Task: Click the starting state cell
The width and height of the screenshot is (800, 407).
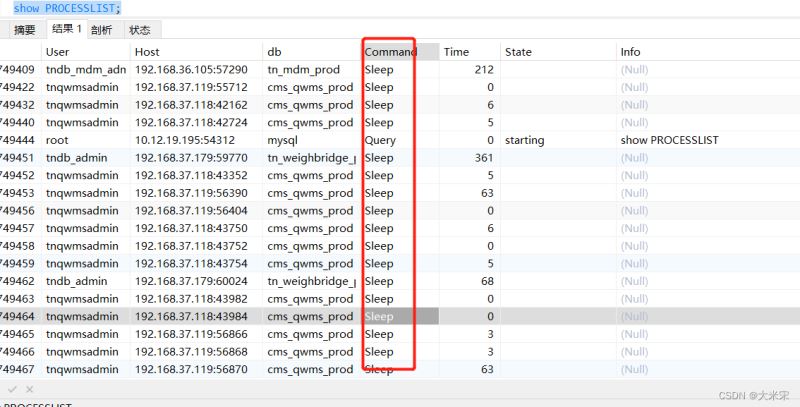Action: click(x=524, y=140)
